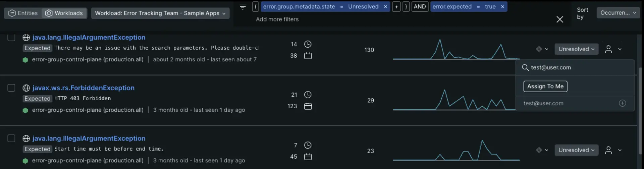Image resolution: width=644 pixels, height=169 pixels.
Task: Select the javax.ws.rs.ForbiddenException row checkbox
Action: coord(11,88)
